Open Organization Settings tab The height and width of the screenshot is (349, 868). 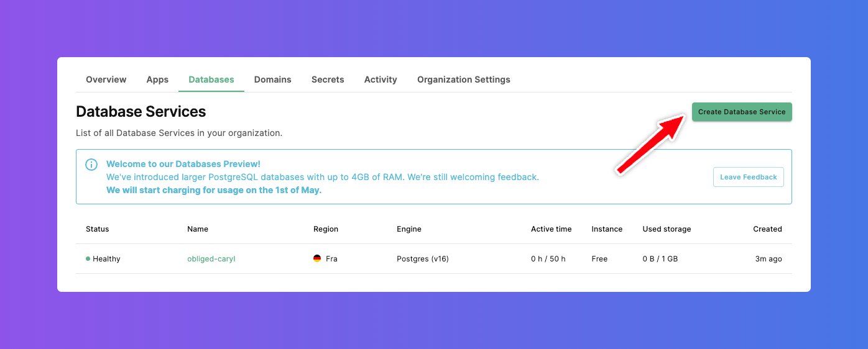463,79
